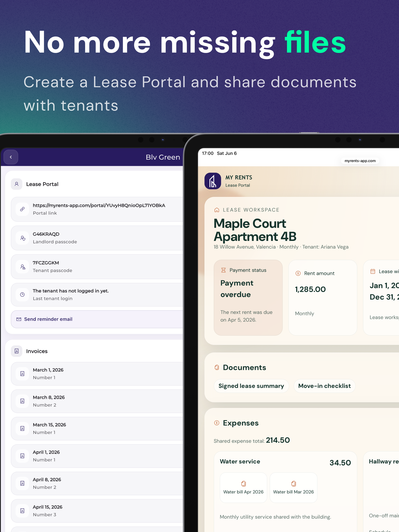Click the Payment status hourglass icon

click(x=223, y=270)
